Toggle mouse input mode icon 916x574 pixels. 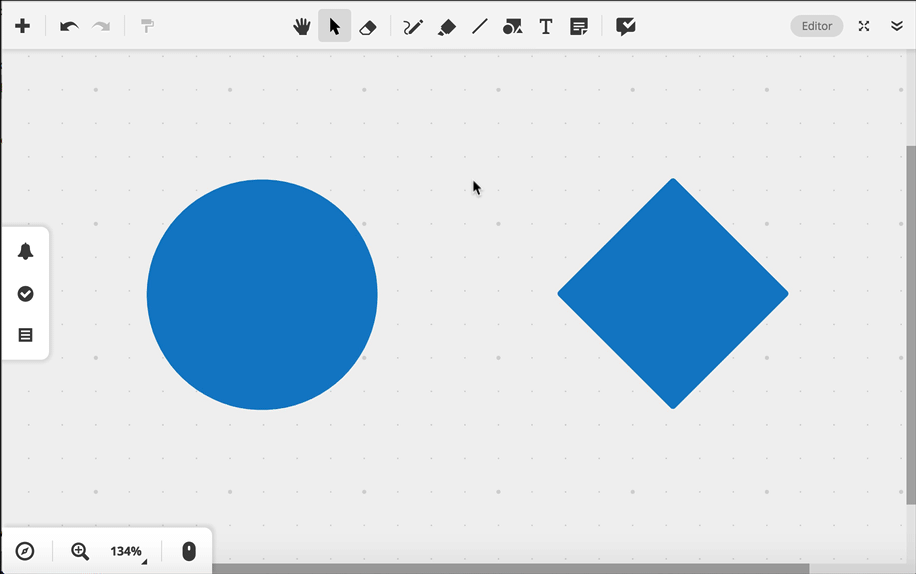[x=189, y=551]
